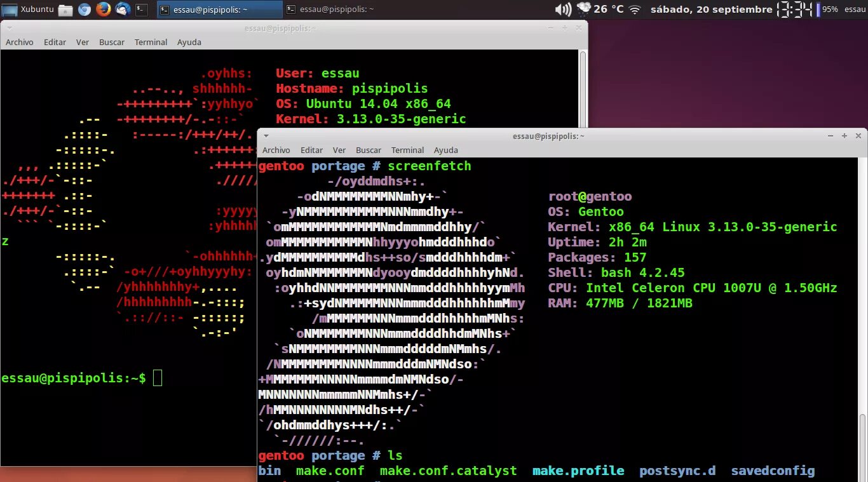Screen dimensions: 868x482
Task: Click the 'screenfetch' command text
Action: coord(430,166)
